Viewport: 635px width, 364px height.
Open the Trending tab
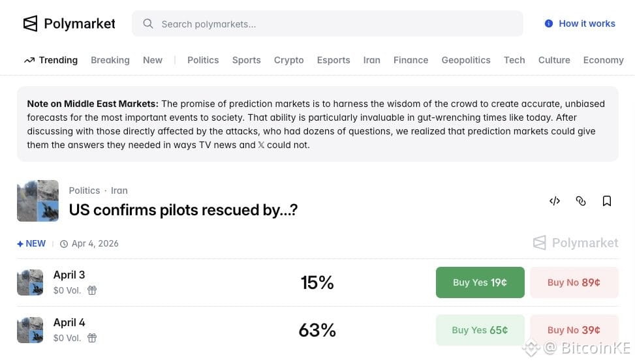pyautogui.click(x=51, y=60)
